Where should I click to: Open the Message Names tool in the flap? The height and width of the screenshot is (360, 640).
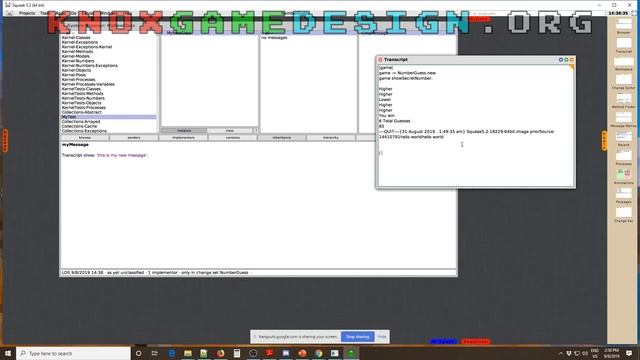[623, 120]
